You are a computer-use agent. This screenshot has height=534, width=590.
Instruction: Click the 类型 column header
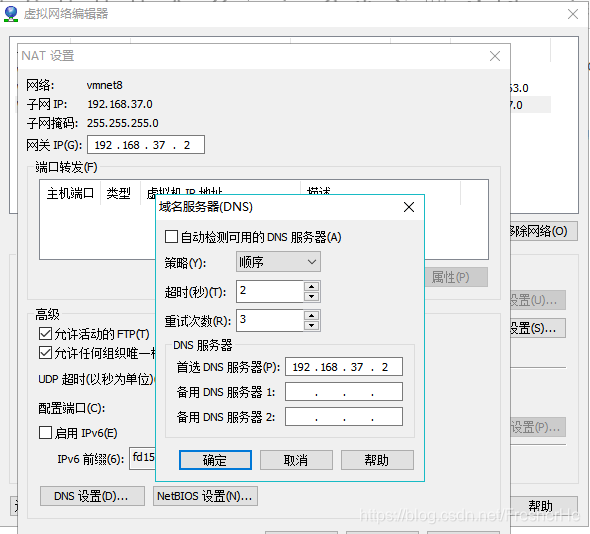120,193
